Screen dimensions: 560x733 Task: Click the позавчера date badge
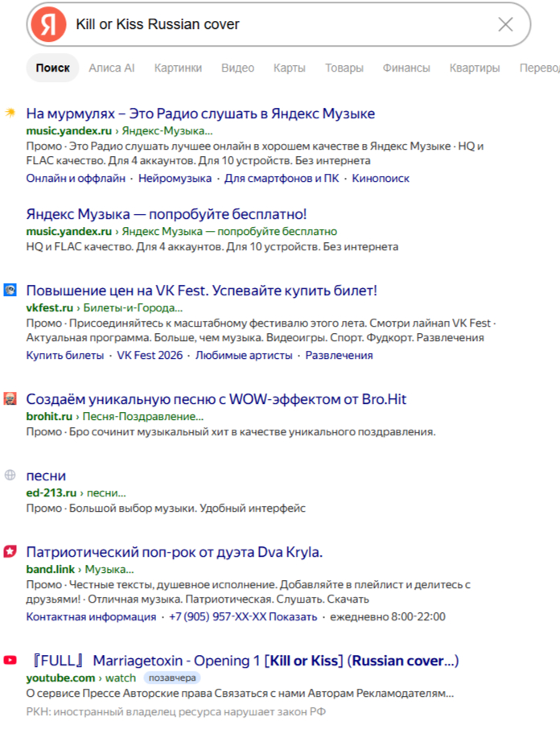(x=172, y=677)
